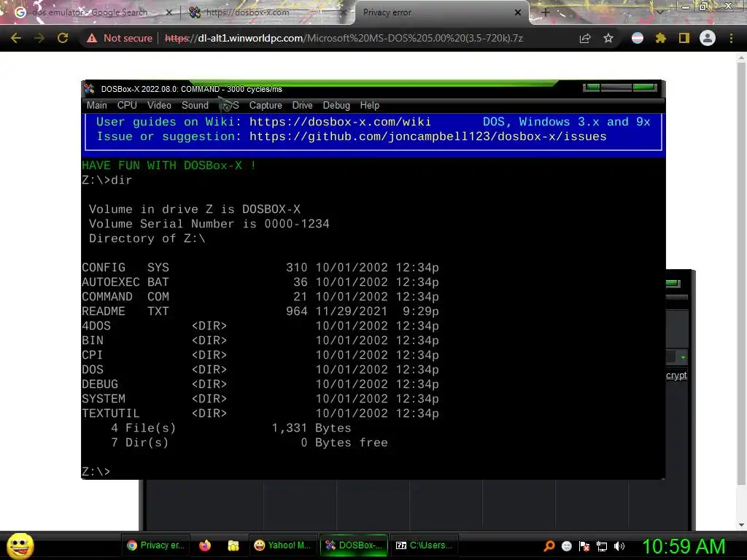The height and width of the screenshot is (560, 747).
Task: Click the magnifier search tray icon
Action: coord(549,546)
